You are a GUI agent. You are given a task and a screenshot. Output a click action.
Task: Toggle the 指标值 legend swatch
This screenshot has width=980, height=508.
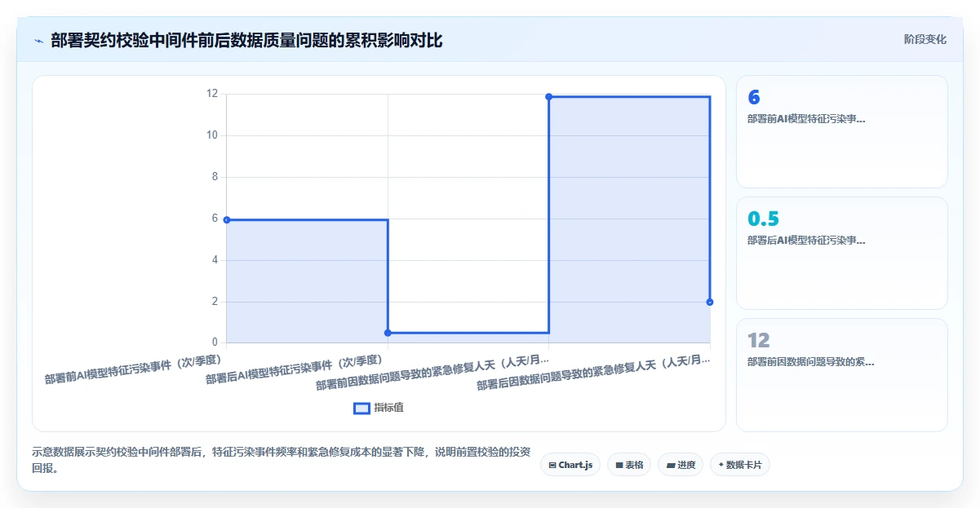(361, 408)
